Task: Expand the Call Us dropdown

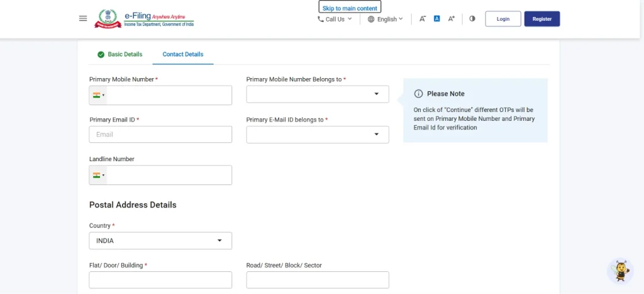Action: 335,19
